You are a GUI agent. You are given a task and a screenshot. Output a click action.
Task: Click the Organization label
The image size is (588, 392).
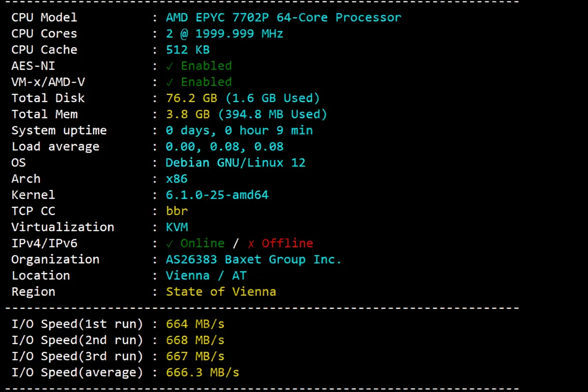pyautogui.click(x=55, y=260)
